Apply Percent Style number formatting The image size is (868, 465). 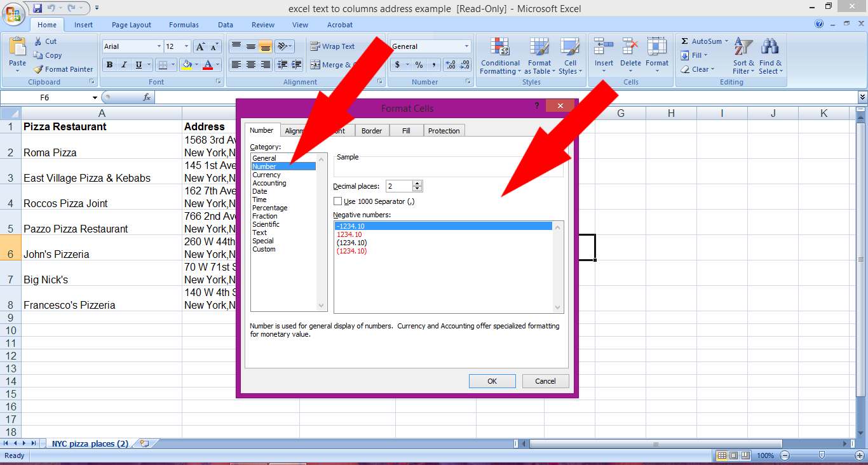click(417, 65)
